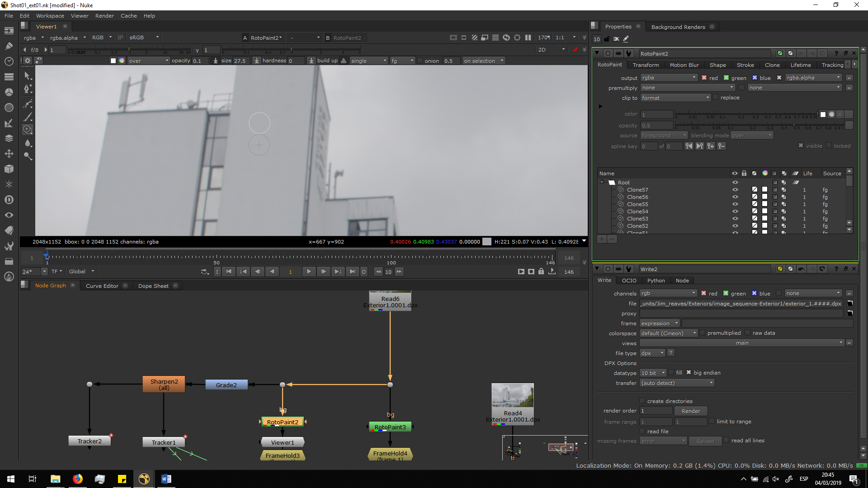Click the Grade2 node in graph

click(226, 385)
